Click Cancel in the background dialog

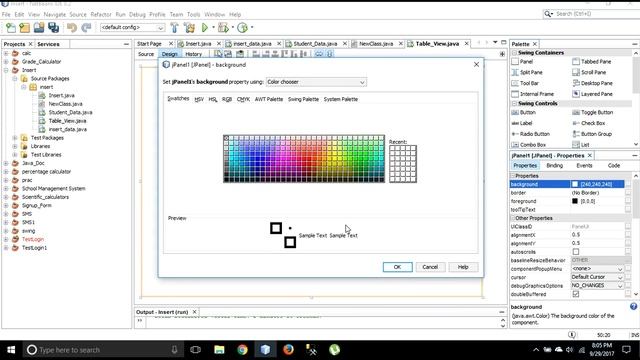pyautogui.click(x=430, y=267)
